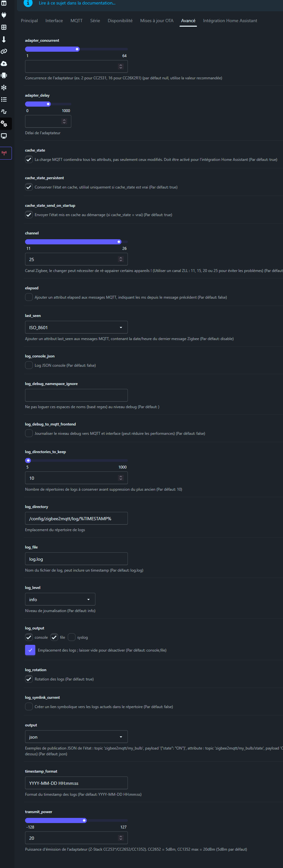
Task: Enable the elapsed attribute checkbox
Action: coord(29,297)
